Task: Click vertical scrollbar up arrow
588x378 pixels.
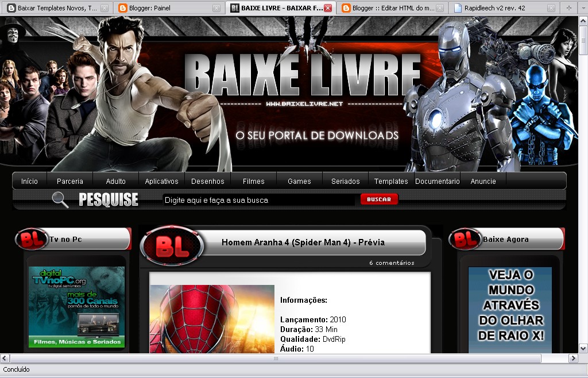Action: (x=583, y=21)
